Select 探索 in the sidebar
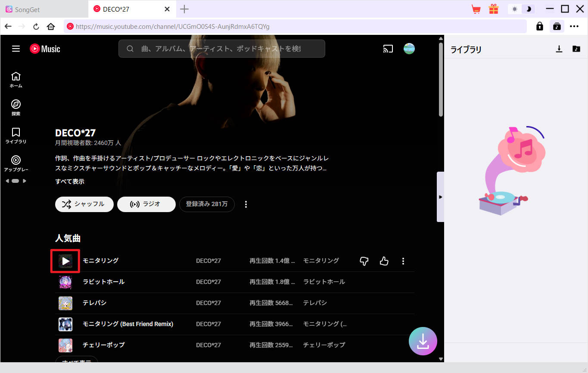Viewport: 588px width, 373px height. pyautogui.click(x=16, y=107)
